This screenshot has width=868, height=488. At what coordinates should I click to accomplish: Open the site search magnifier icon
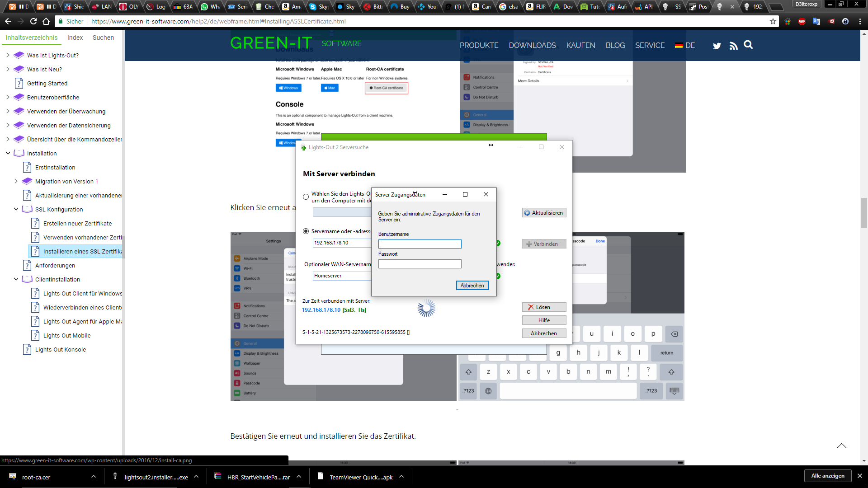[748, 45]
